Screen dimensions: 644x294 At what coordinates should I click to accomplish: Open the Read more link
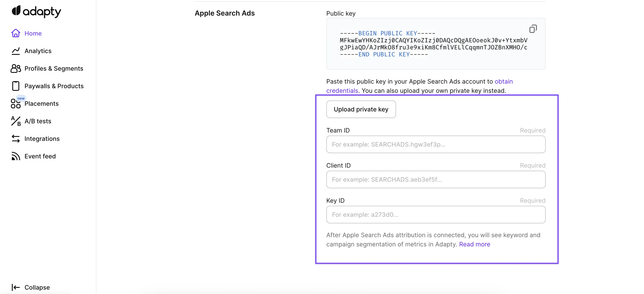point(474,244)
